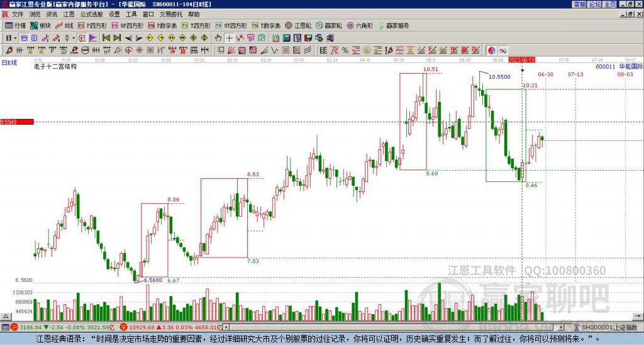Screen dimensions: 644x345
Task: Click the 主页 link button
Action: click(x=609, y=4)
